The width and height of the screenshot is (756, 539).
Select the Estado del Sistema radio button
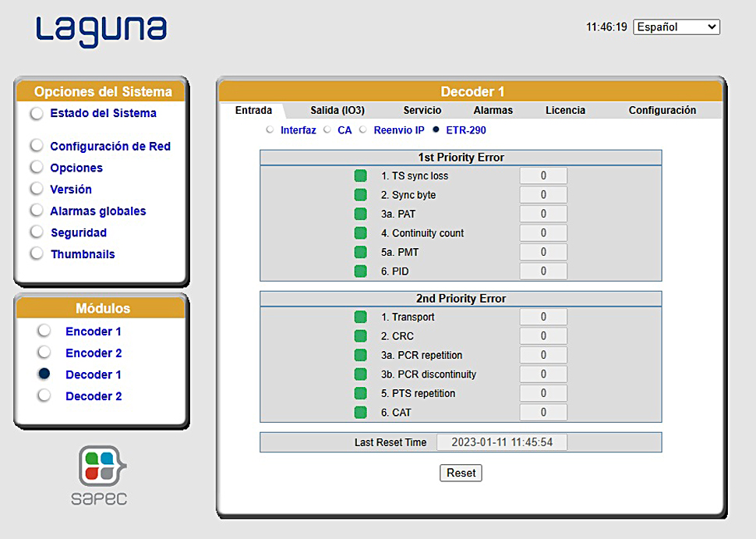[37, 113]
